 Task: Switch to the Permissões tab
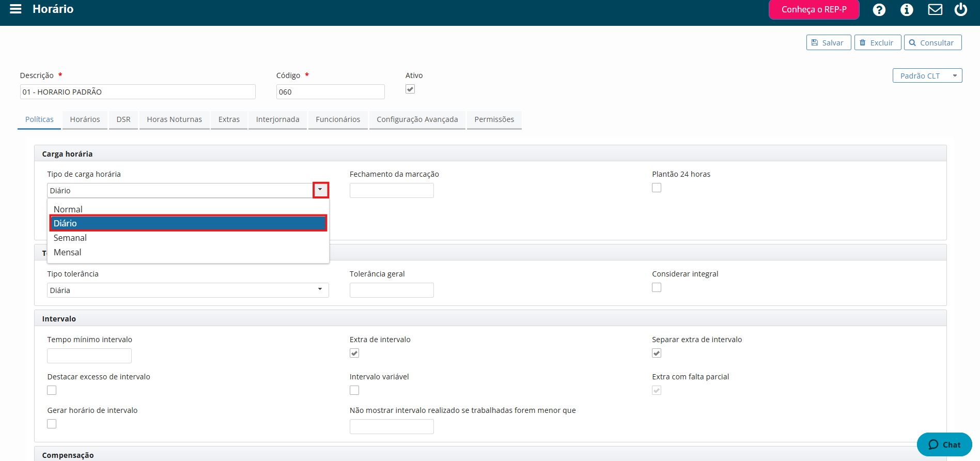[x=494, y=119]
